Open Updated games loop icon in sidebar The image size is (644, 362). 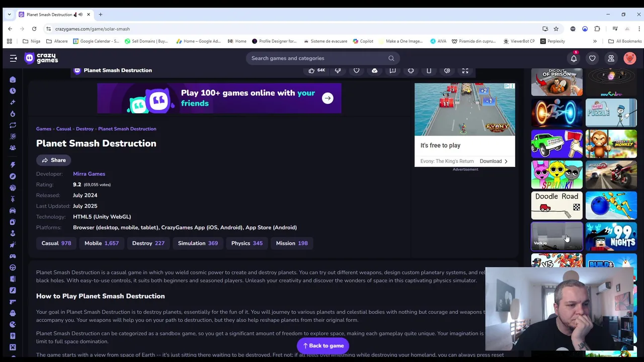point(13,125)
